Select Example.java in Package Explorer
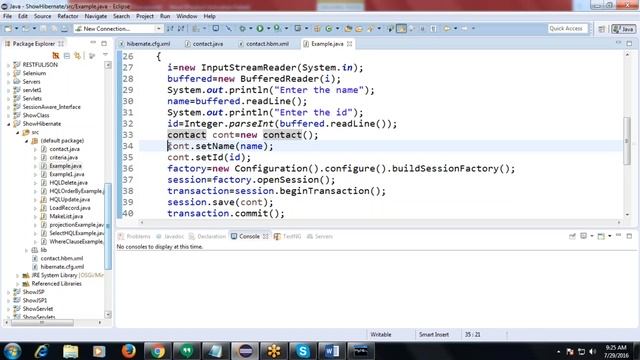The width and height of the screenshot is (640, 360). (x=65, y=166)
